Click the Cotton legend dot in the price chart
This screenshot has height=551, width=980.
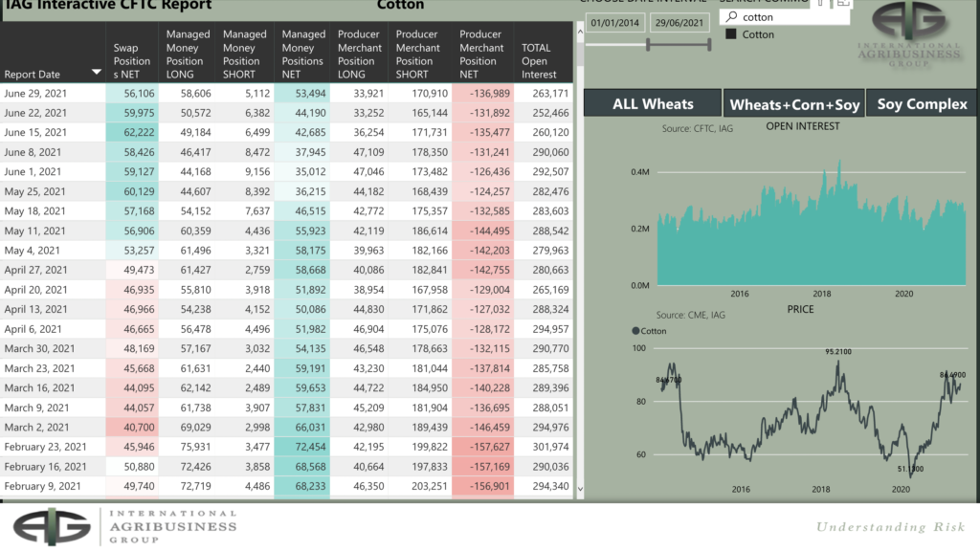635,331
